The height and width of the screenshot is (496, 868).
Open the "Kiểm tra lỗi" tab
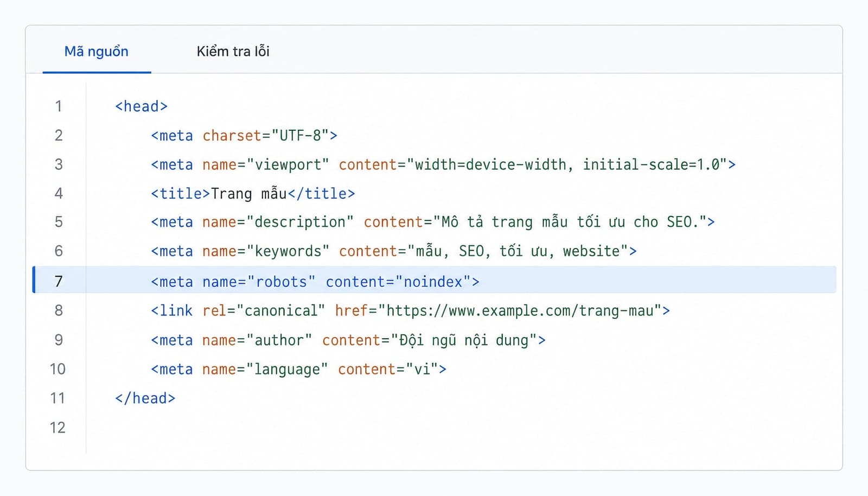click(233, 51)
